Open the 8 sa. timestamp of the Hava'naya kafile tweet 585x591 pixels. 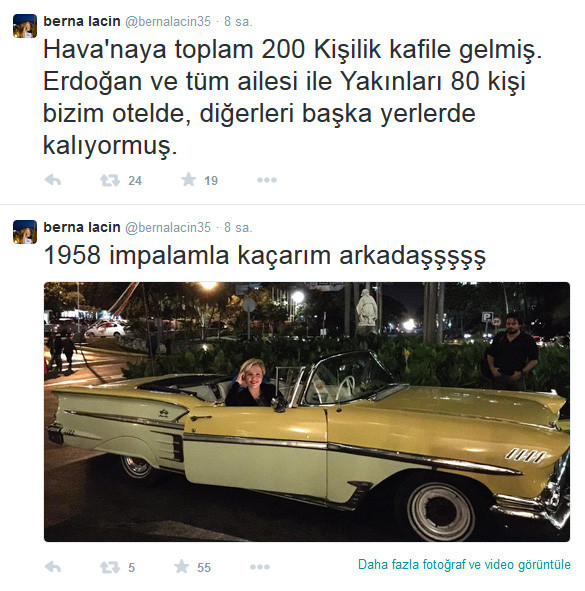point(238,21)
